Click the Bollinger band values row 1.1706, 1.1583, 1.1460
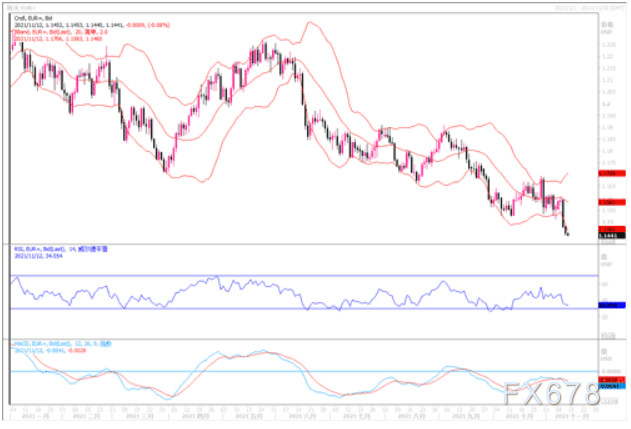The height and width of the screenshot is (429, 631). click(x=58, y=39)
